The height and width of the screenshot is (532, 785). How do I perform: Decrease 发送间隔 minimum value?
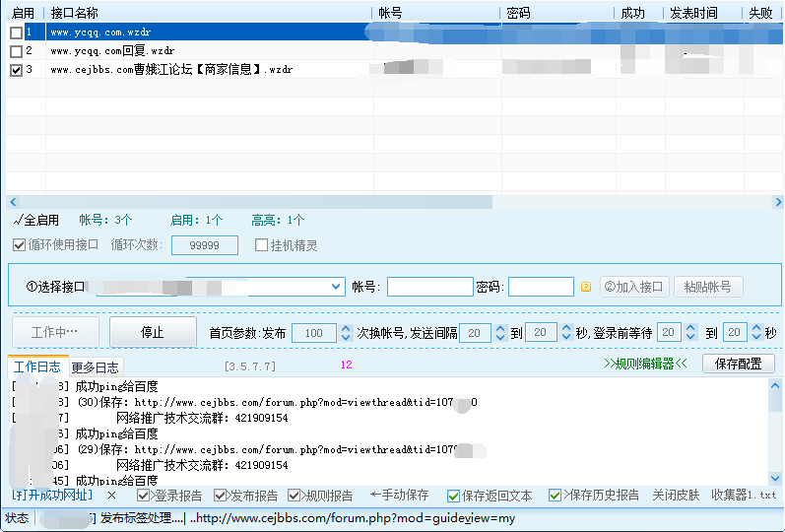tap(500, 337)
